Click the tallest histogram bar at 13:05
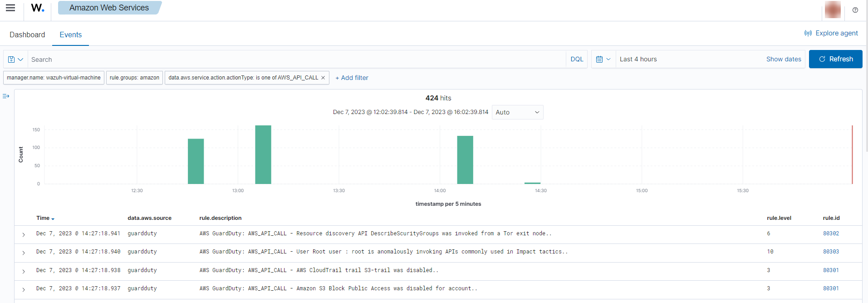Screen dimensions: 868x303 coord(263,154)
